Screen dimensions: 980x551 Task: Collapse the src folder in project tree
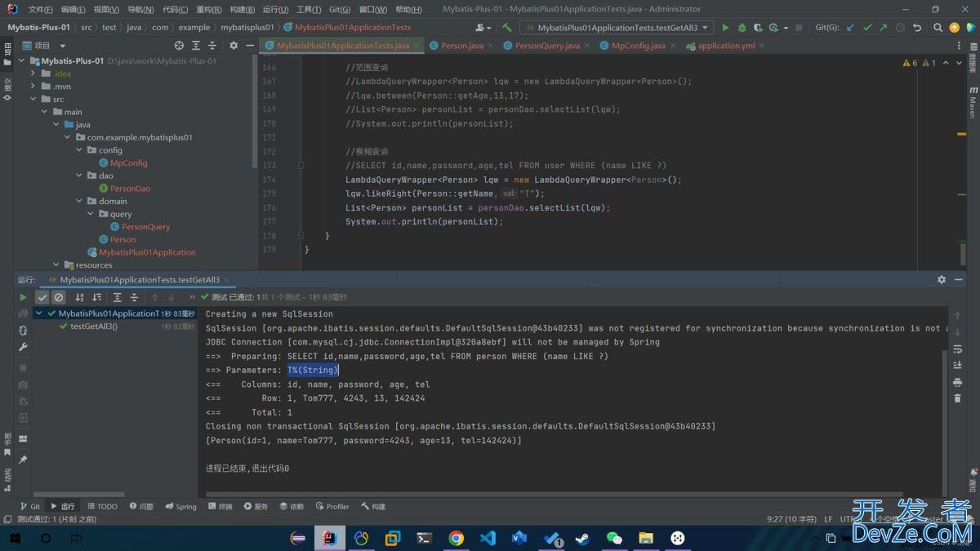(33, 99)
